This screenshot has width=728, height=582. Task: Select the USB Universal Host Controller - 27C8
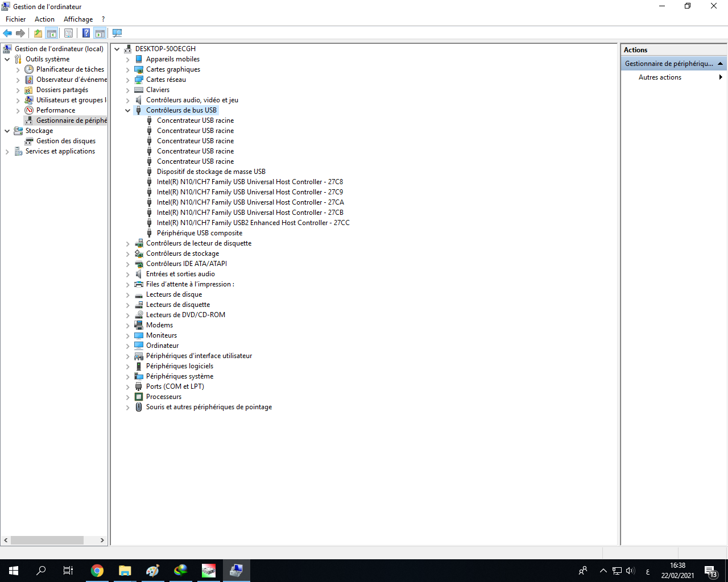coord(250,182)
